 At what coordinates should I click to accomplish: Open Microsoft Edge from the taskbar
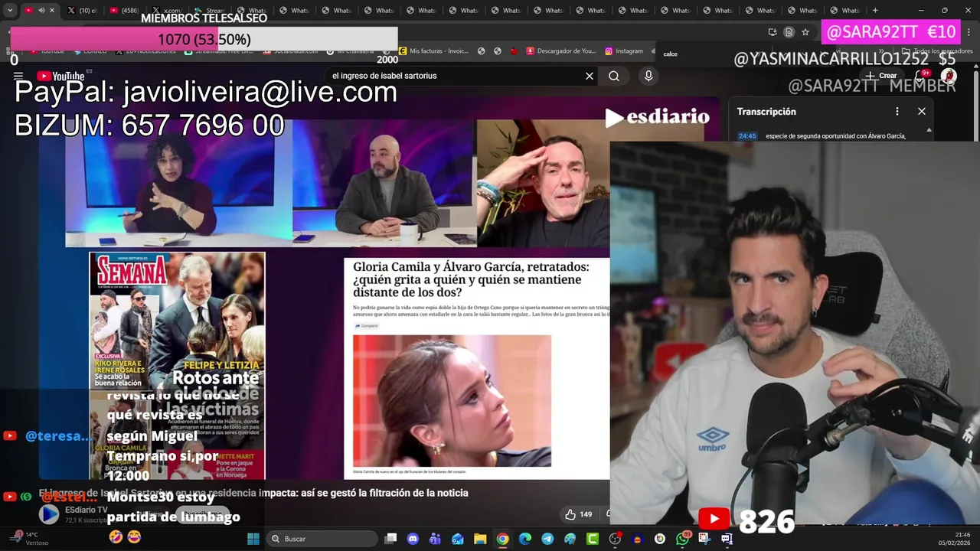(x=525, y=539)
